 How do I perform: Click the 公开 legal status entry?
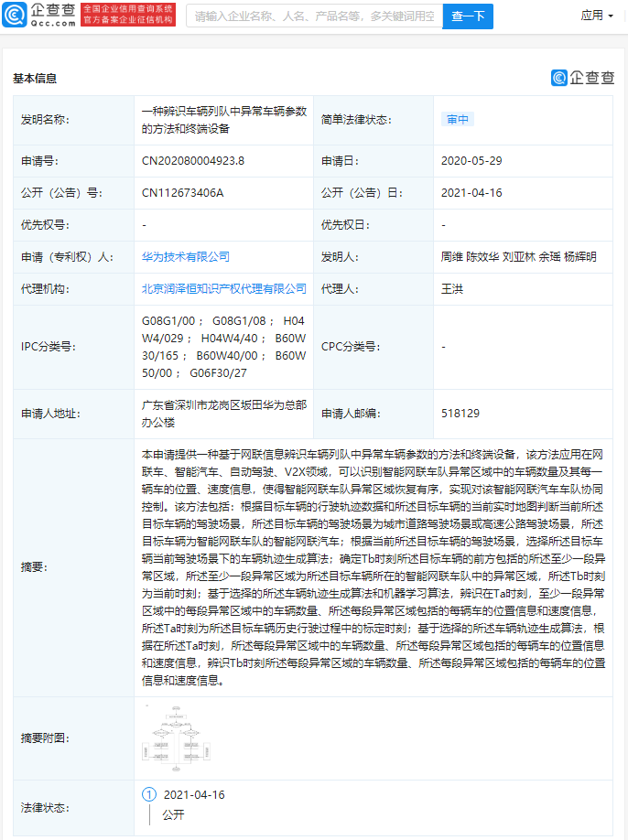click(173, 813)
